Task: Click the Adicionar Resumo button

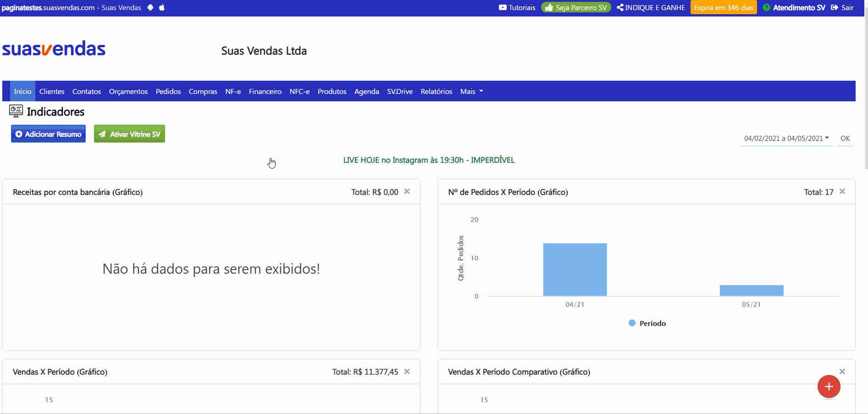Action: coord(48,134)
